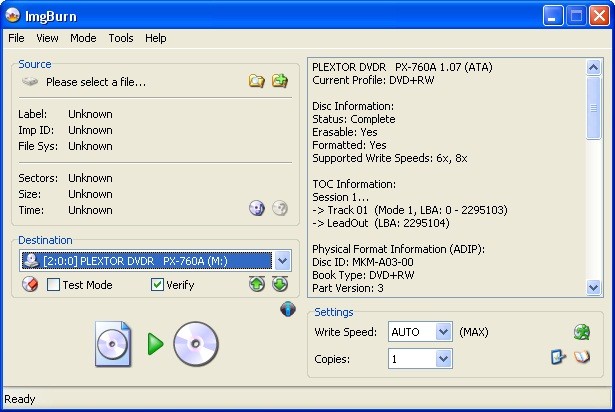The height and width of the screenshot is (412, 615).
Task: Click the info panel scrollbar down arrow
Action: [593, 288]
